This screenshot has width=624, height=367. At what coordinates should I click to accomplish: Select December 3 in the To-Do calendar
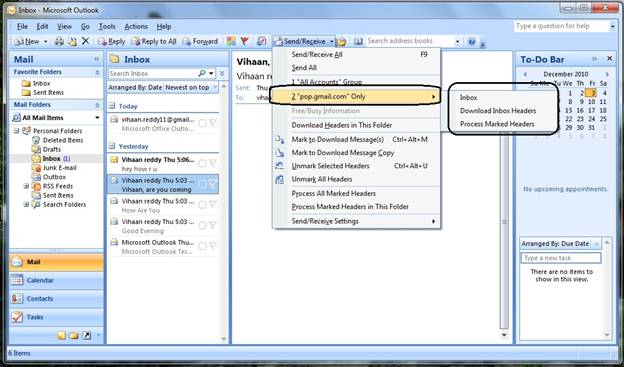(x=591, y=93)
